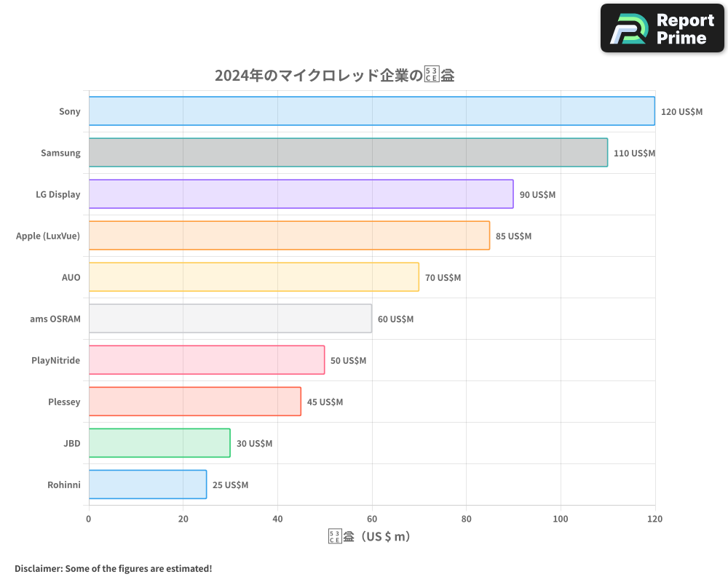Click the Sony axis label
728x582 pixels.
[x=70, y=111]
